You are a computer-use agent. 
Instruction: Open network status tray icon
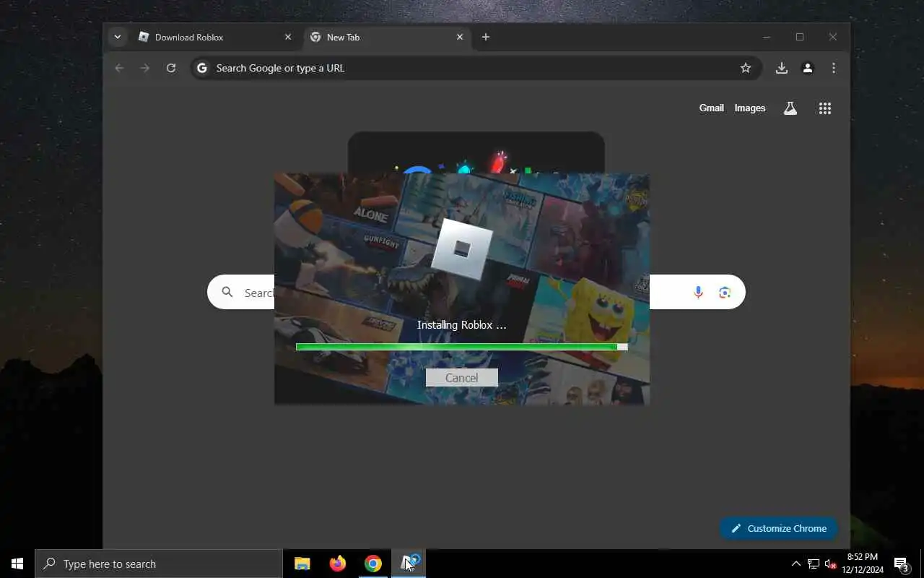(x=814, y=564)
